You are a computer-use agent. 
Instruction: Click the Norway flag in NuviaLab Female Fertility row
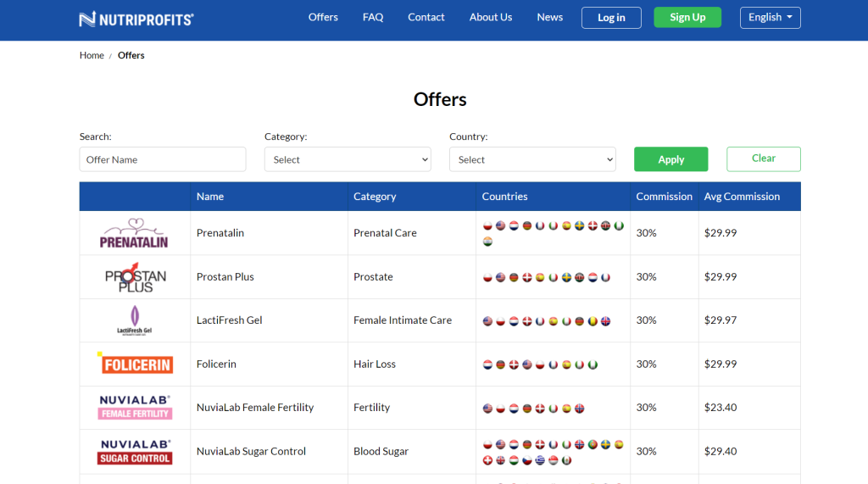pyautogui.click(x=580, y=408)
